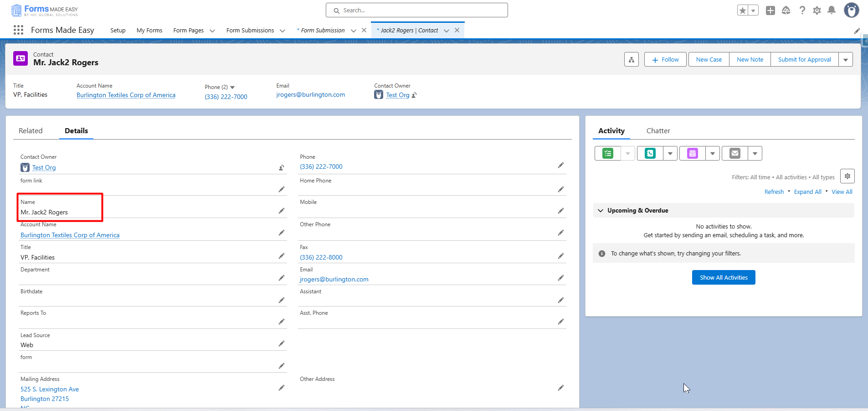The width and height of the screenshot is (868, 411).
Task: Click the Trailhead guidance center icon
Action: pos(786,10)
